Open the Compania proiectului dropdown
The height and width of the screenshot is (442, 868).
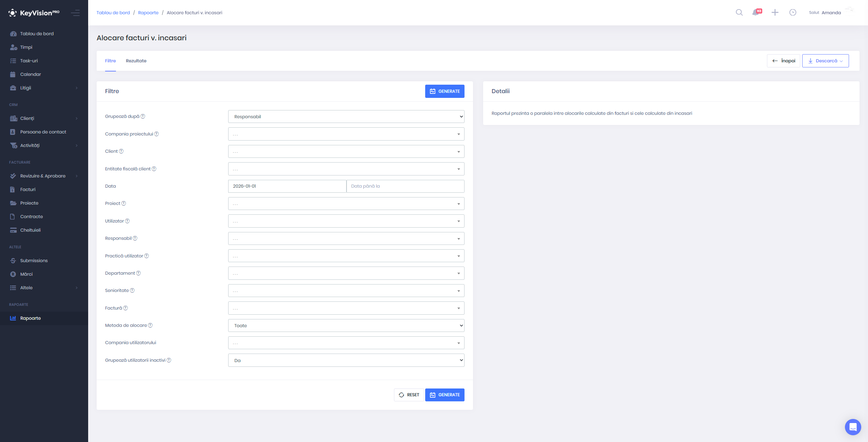tap(346, 134)
